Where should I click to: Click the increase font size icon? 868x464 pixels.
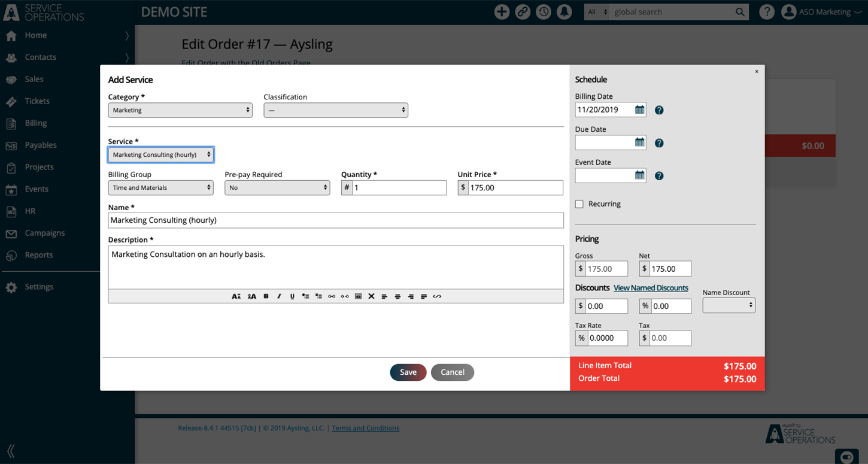[x=251, y=296]
